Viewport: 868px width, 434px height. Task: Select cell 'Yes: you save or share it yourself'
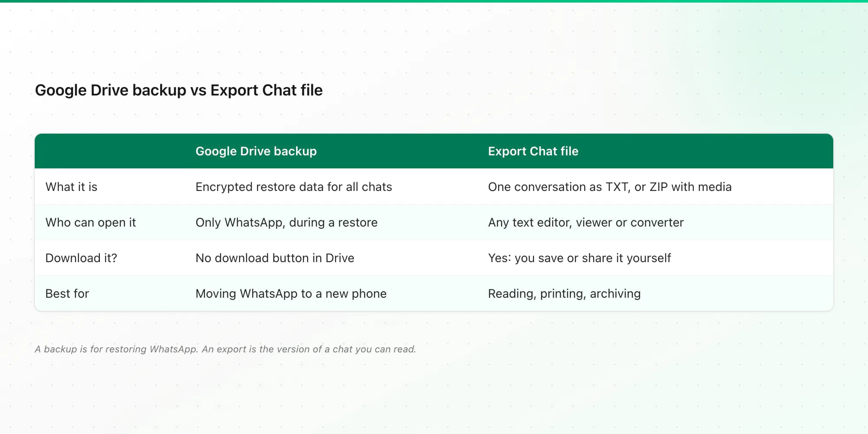[579, 258]
